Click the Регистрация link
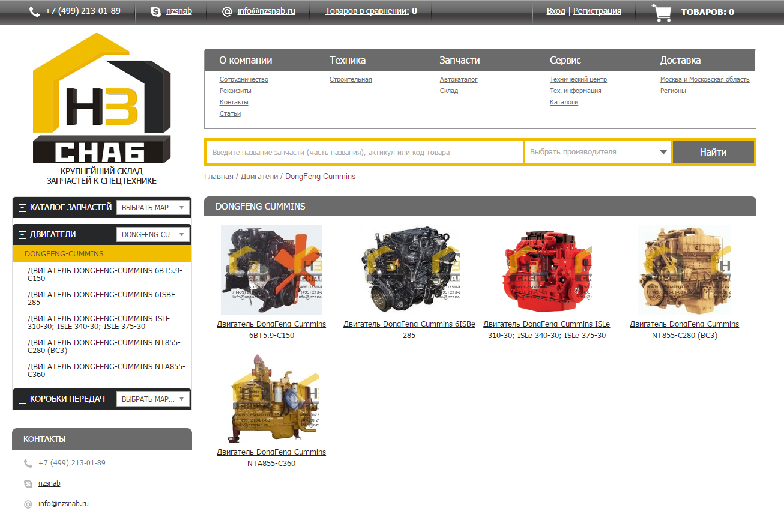Viewport: 784px width, 532px height. click(597, 11)
